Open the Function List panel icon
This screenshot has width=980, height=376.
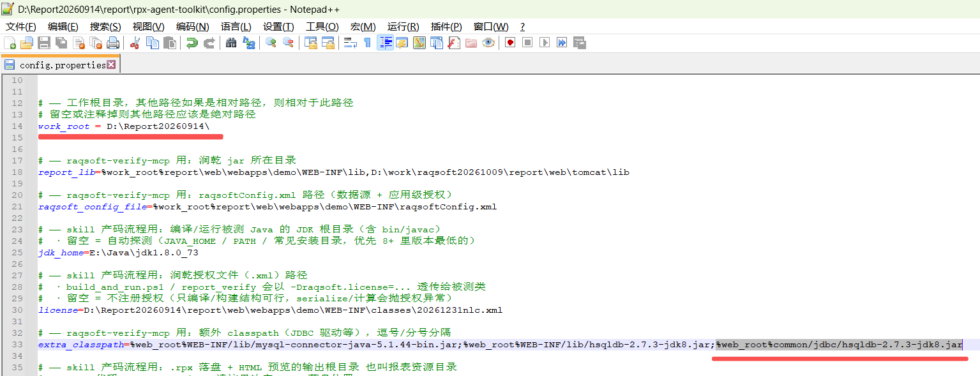[454, 43]
